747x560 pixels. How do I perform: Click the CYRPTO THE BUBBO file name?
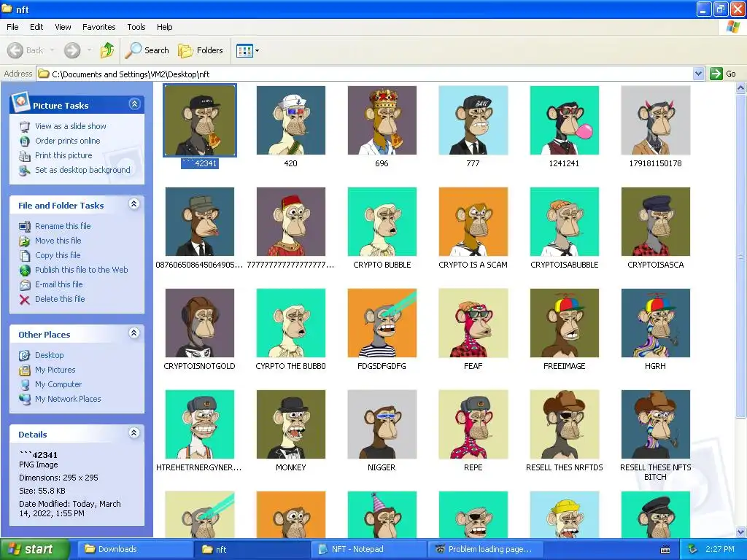[x=290, y=366]
